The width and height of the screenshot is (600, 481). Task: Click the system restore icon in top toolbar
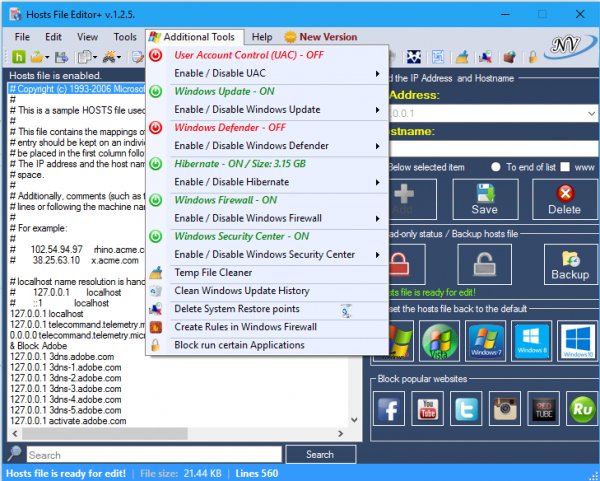click(485, 57)
